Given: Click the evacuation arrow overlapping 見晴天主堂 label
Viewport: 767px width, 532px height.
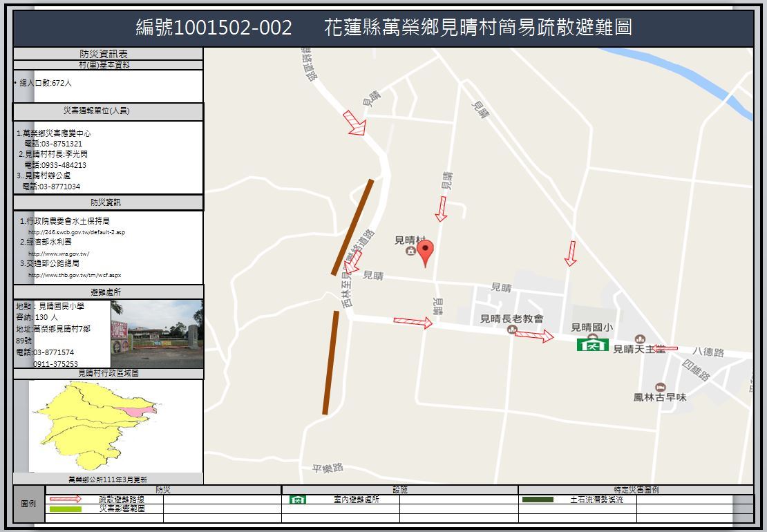Looking at the screenshot, I should coord(664,349).
